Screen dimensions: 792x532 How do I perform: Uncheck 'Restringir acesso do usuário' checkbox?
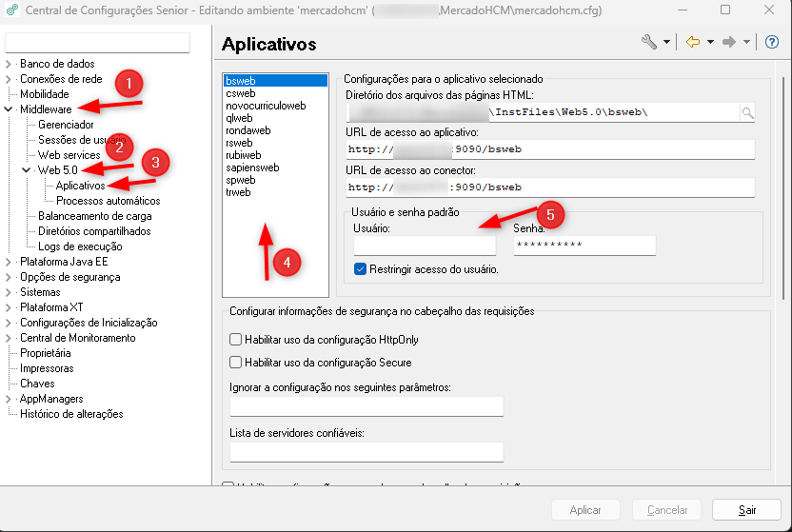(360, 269)
